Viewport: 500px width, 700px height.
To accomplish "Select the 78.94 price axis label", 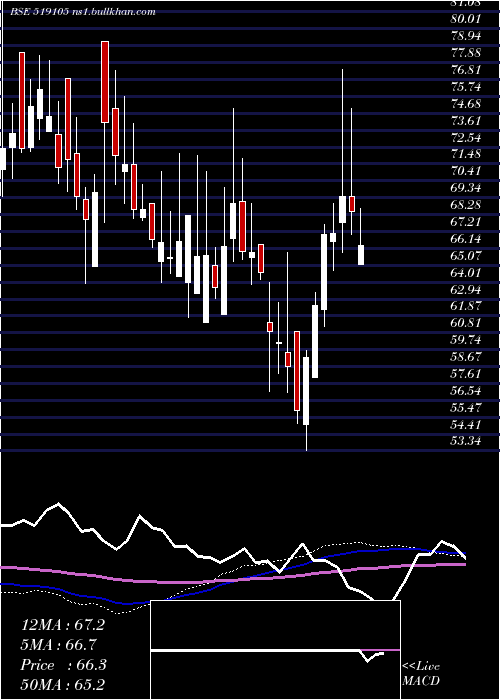I will point(465,36).
